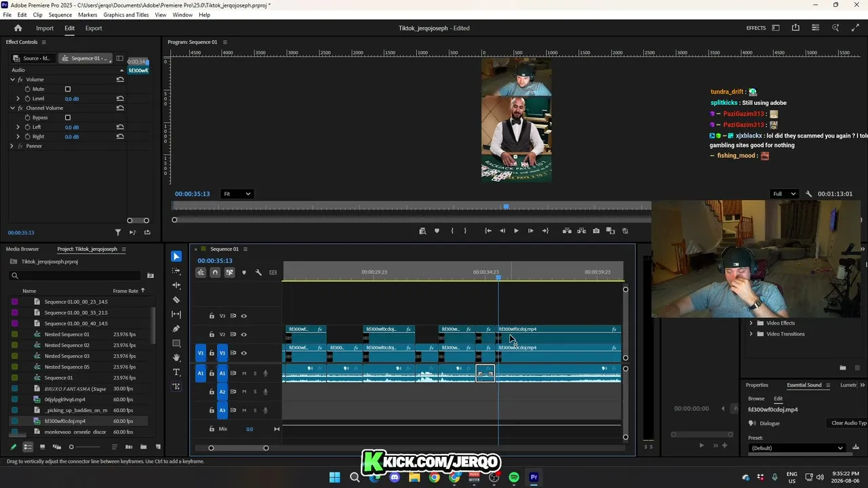Switch Project panel to Freeform View
Image resolution: width=868 pixels, height=488 pixels.
[x=57, y=447]
